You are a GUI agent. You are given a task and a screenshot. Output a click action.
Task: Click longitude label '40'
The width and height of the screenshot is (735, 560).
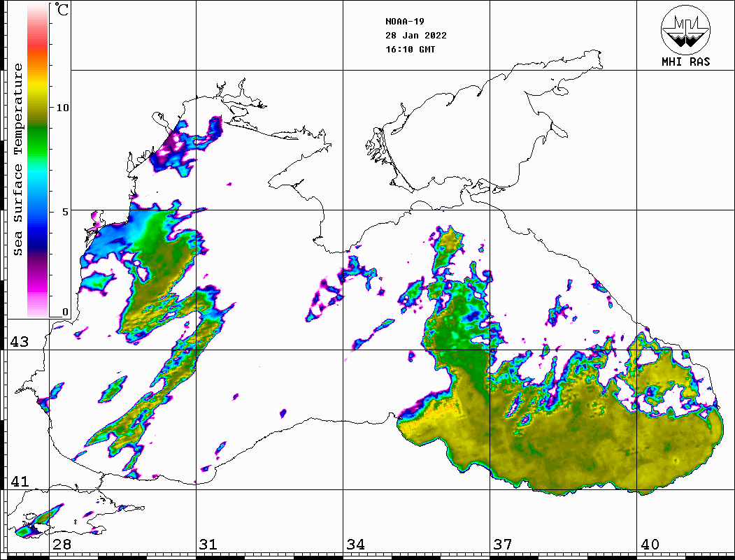650,545
